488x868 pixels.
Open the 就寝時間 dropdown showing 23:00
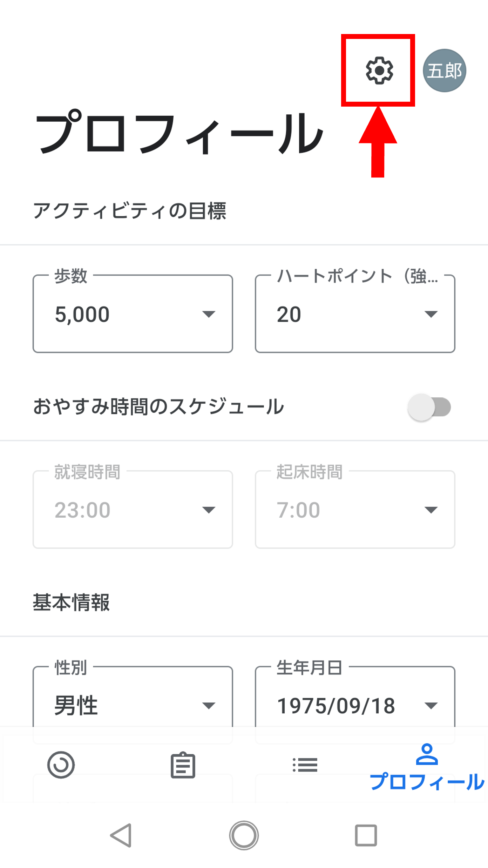(x=133, y=510)
